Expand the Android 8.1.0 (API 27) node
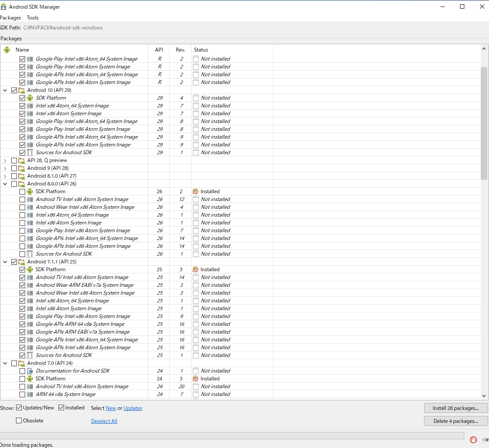Viewport: 489px width, 448px height. coord(5,176)
